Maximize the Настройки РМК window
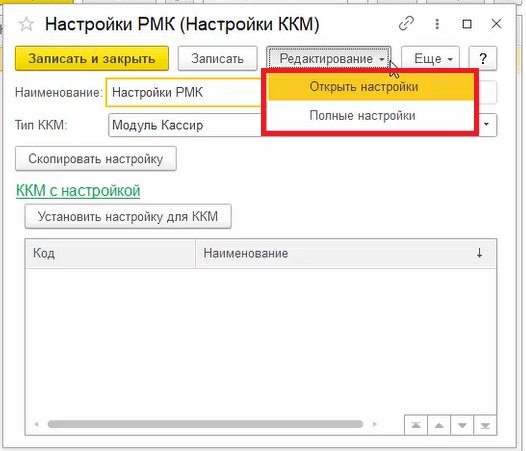526x451 pixels. click(467, 24)
